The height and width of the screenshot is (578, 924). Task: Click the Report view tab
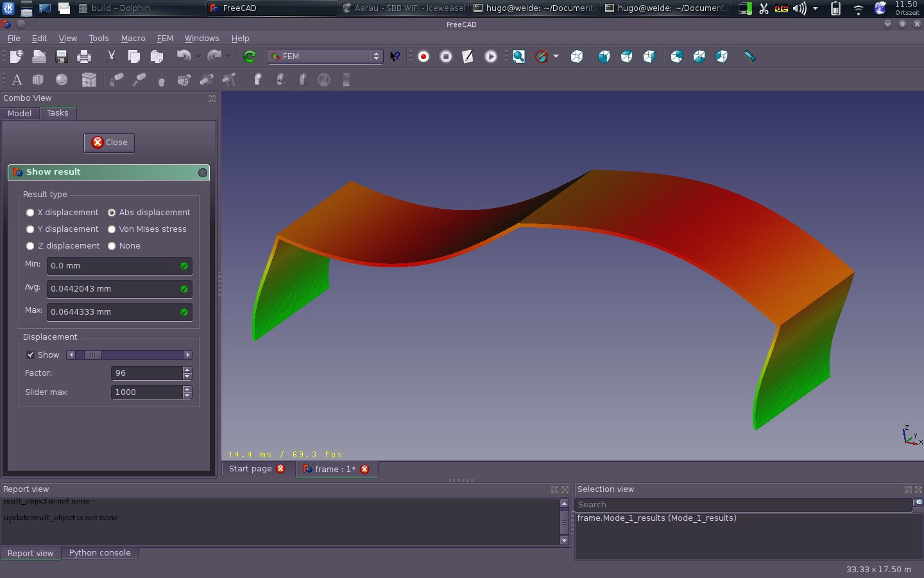click(x=30, y=553)
